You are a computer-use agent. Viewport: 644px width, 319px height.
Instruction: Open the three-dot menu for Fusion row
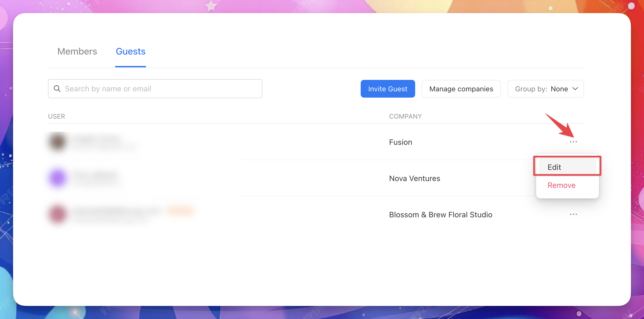(573, 142)
